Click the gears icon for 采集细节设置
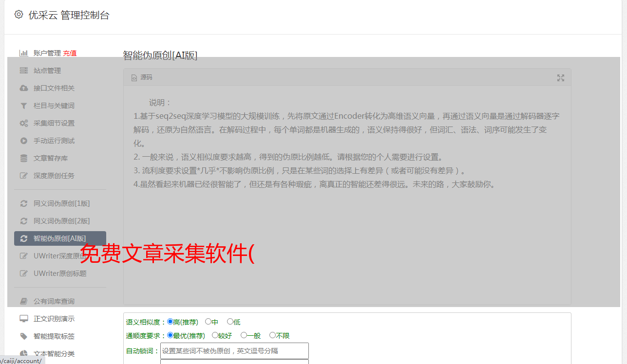The image size is (627, 364). point(23,123)
